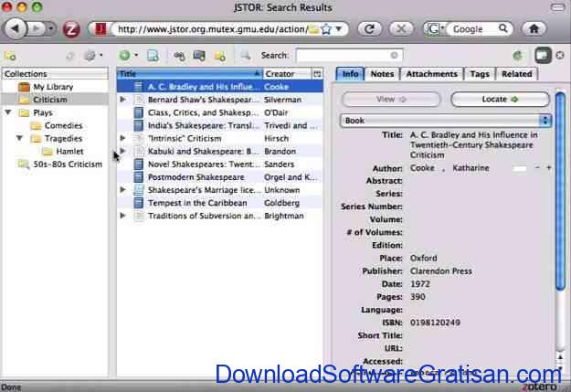The height and width of the screenshot is (392, 571).
Task: Click the browser Forward button
Action: tap(36, 28)
